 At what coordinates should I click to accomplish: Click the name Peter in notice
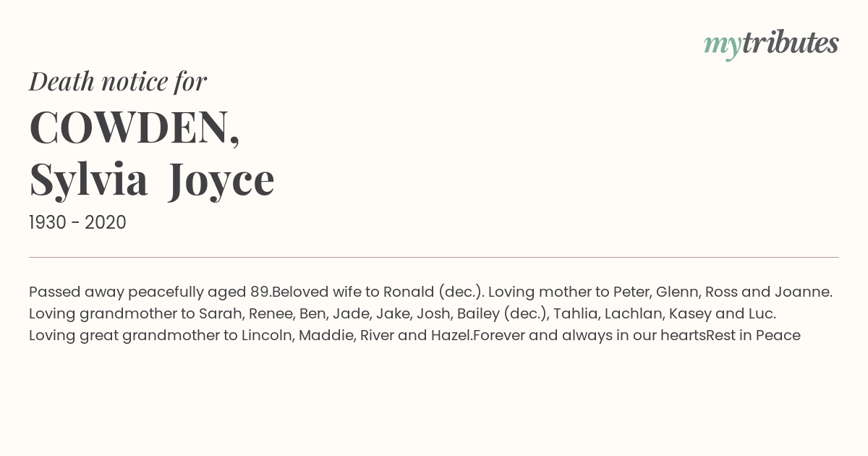tap(629, 292)
